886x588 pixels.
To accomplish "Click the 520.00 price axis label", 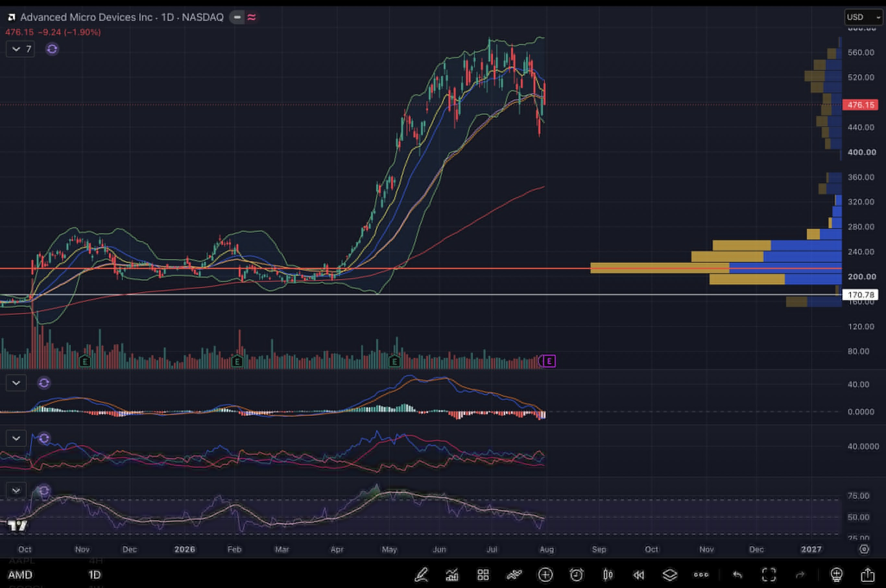I will coord(861,77).
